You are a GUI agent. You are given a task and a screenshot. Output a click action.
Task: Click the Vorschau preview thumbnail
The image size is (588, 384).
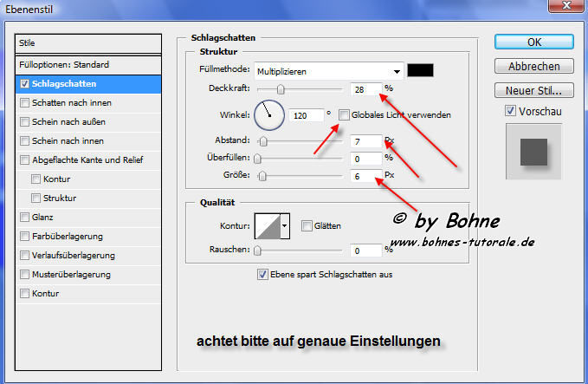tap(533, 152)
